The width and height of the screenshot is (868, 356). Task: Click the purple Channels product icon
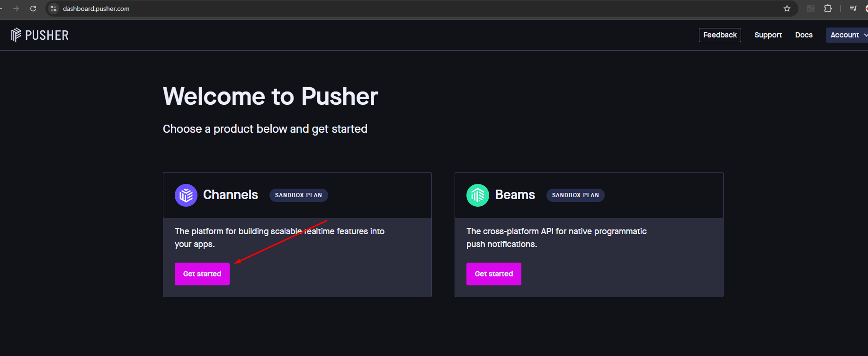point(186,195)
